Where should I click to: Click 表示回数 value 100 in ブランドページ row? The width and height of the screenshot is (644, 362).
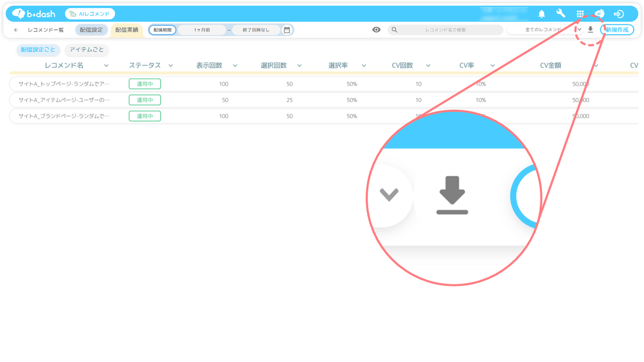point(224,116)
